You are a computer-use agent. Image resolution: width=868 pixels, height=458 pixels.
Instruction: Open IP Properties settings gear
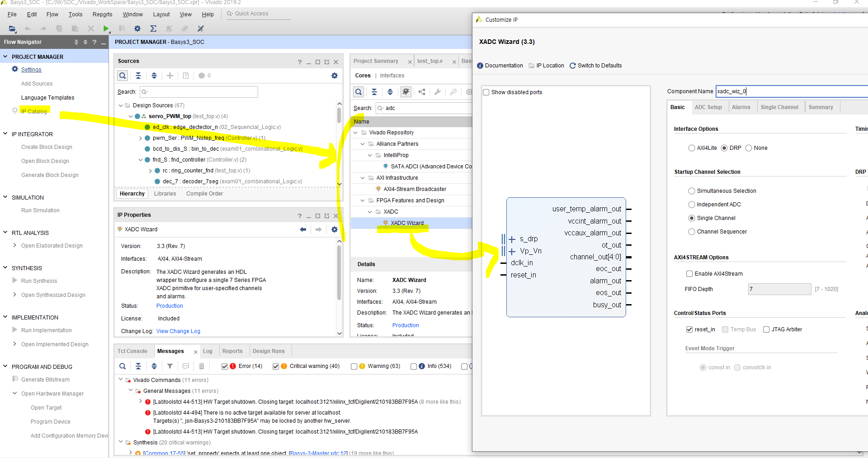coord(335,229)
